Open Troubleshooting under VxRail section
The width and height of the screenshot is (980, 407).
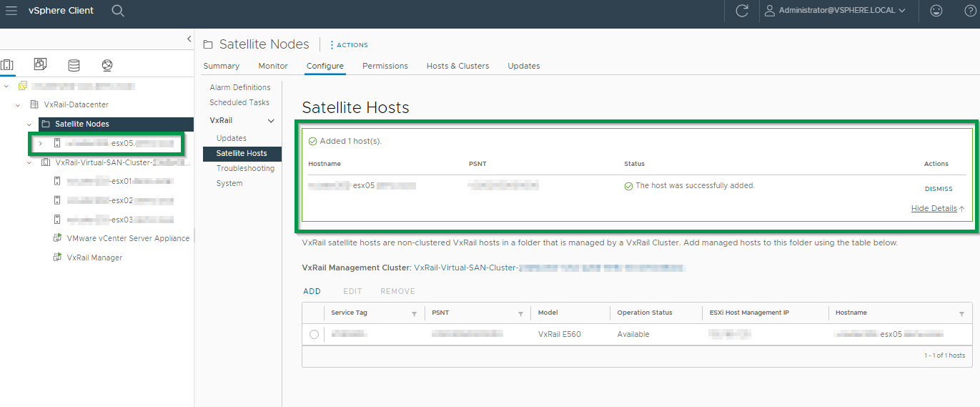coord(245,168)
